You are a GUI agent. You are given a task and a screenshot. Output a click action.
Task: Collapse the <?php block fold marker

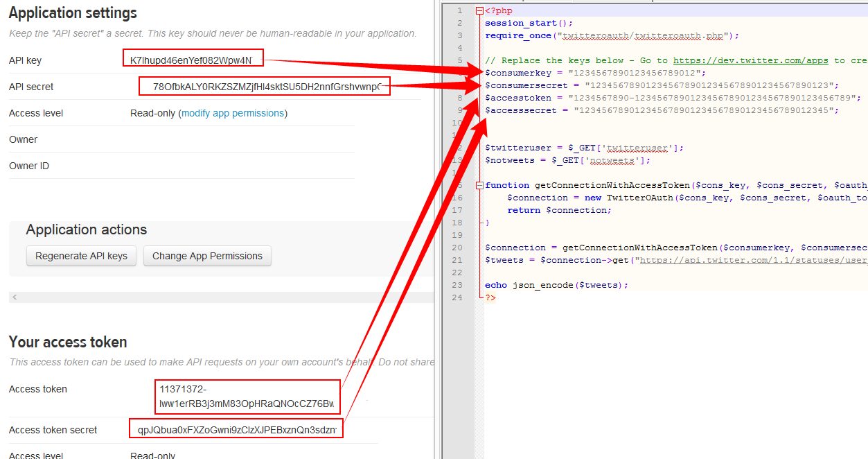pyautogui.click(x=479, y=11)
